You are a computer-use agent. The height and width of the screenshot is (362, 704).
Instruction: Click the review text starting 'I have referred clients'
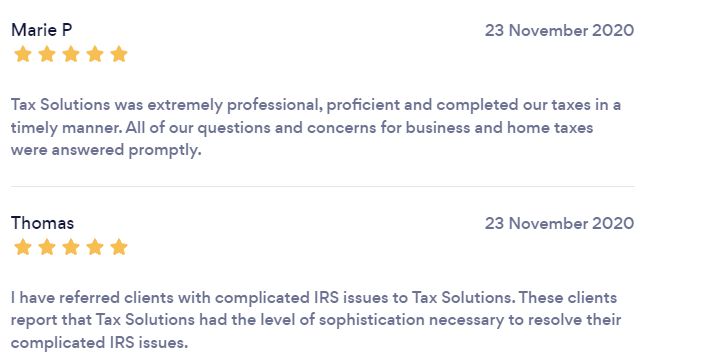pyautogui.click(x=316, y=320)
